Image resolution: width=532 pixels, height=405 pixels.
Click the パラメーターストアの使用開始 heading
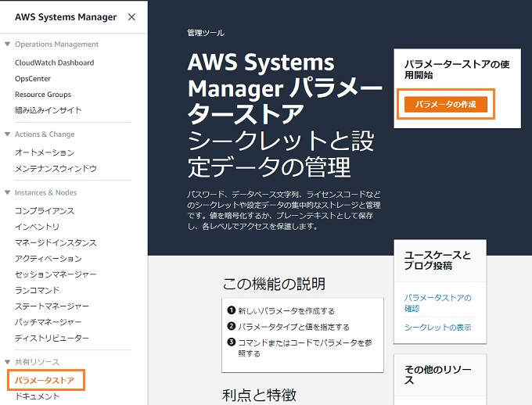click(x=457, y=70)
